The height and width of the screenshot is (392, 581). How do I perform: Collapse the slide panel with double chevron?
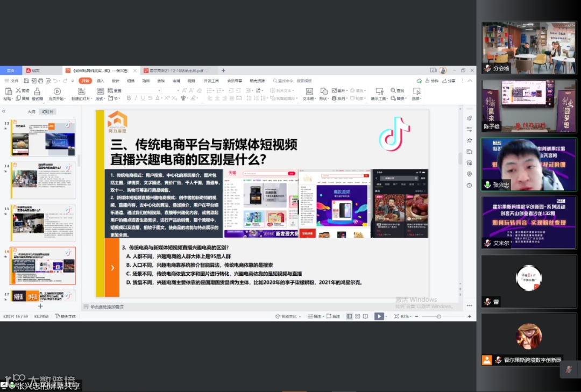[x=4, y=111]
